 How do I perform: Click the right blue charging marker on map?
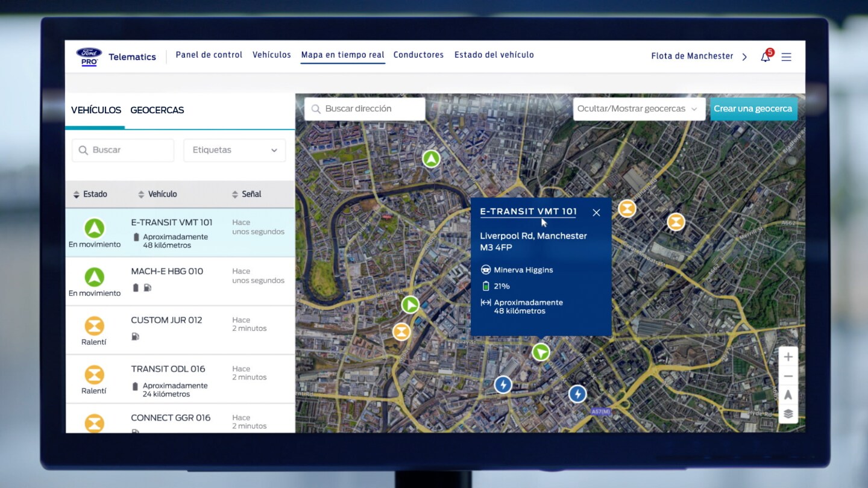click(x=577, y=394)
